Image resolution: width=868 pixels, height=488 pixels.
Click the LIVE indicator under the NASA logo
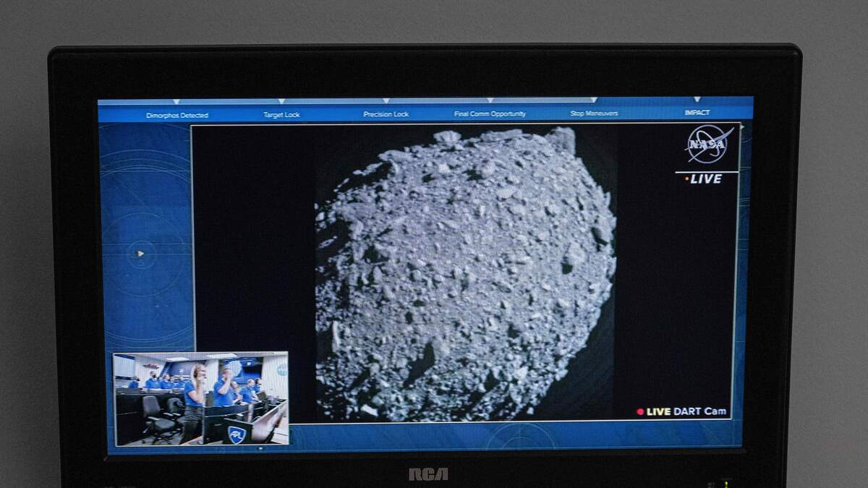tap(704, 179)
